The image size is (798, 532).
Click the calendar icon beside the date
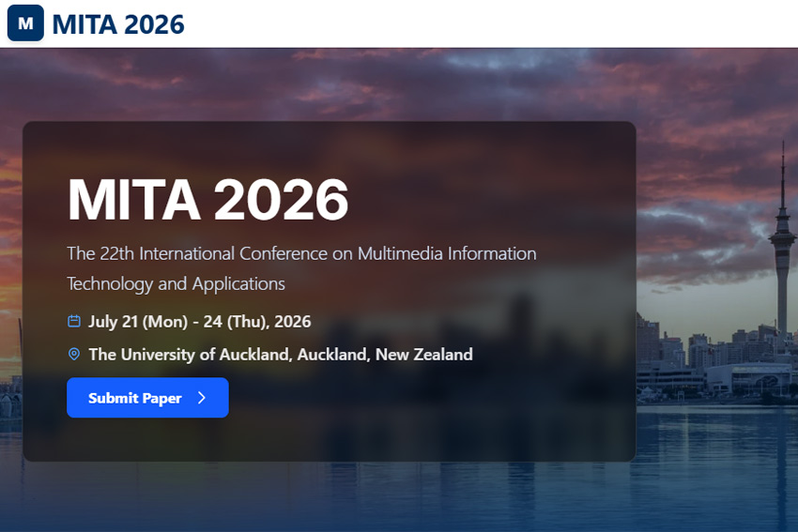pos(74,321)
